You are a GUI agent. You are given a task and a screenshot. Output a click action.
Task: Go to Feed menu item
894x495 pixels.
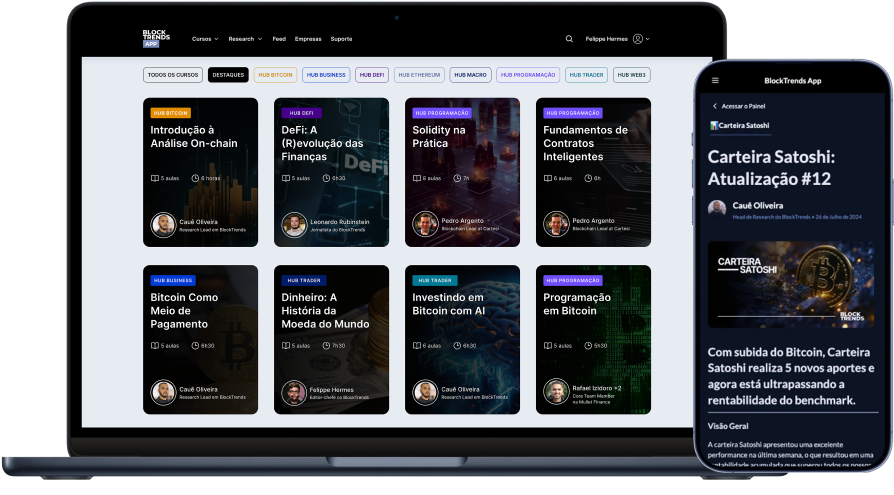point(279,39)
